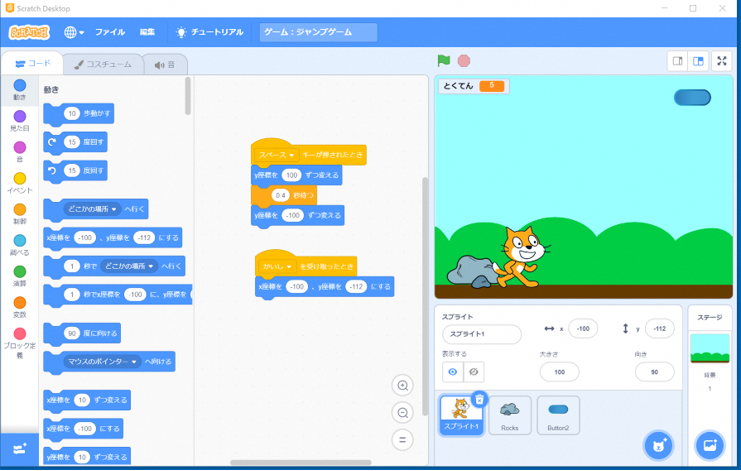The width and height of the screenshot is (741, 471).
Task: Zoom in on the code workspace
Action: pos(403,385)
